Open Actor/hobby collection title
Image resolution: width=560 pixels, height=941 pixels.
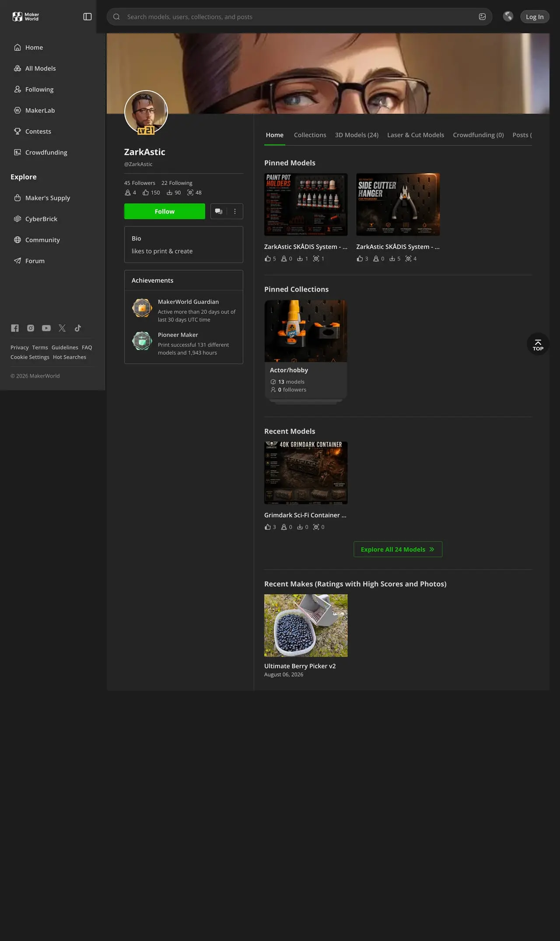tap(289, 370)
